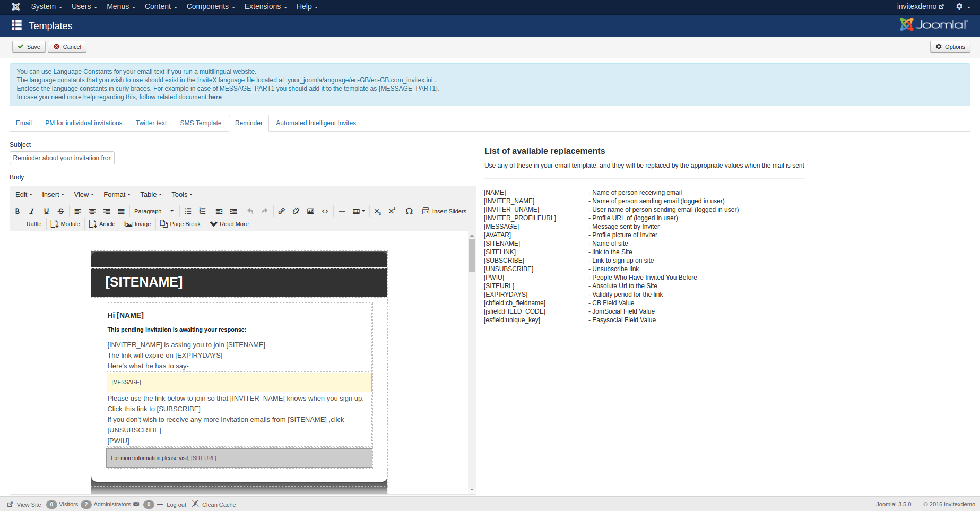The image size is (980, 511).
Task: Click the Save button
Action: click(x=29, y=47)
